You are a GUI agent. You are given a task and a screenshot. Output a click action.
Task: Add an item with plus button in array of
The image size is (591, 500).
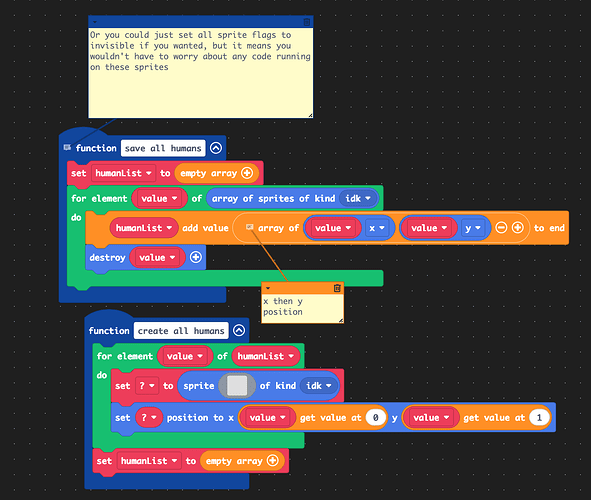(x=518, y=228)
